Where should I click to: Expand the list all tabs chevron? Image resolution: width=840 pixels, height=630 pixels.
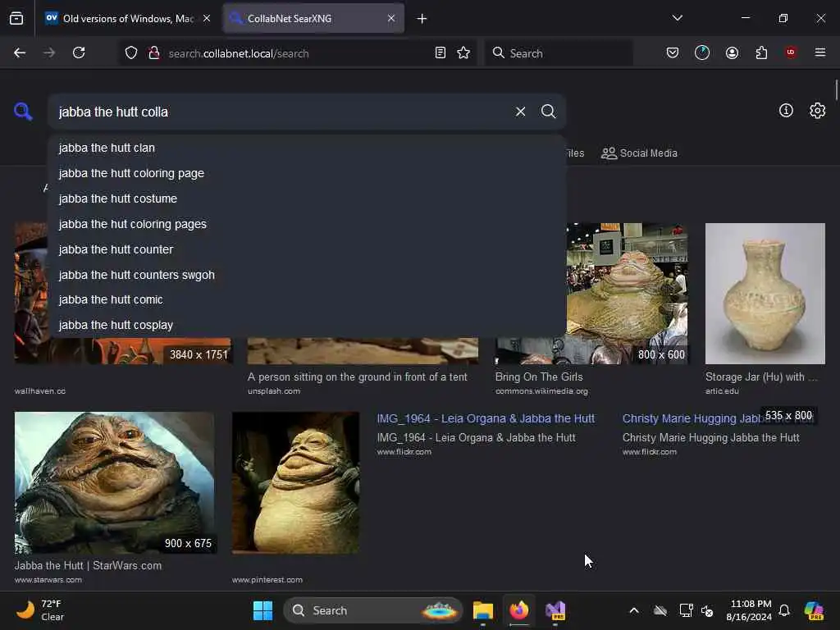tap(677, 18)
